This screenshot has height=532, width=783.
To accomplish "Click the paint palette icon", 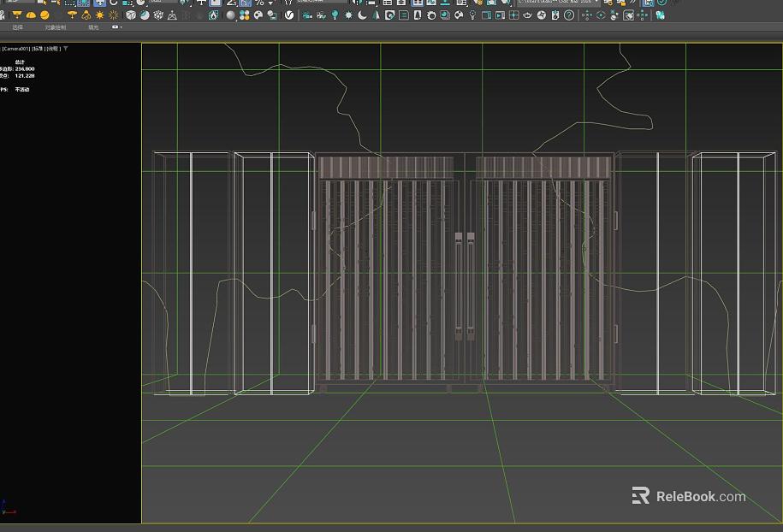I will [x=258, y=15].
